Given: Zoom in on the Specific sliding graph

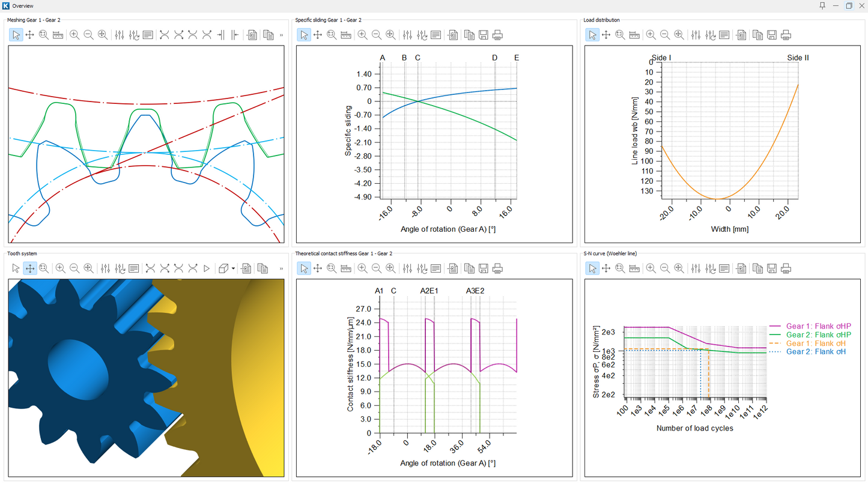Looking at the screenshot, I should click(362, 35).
